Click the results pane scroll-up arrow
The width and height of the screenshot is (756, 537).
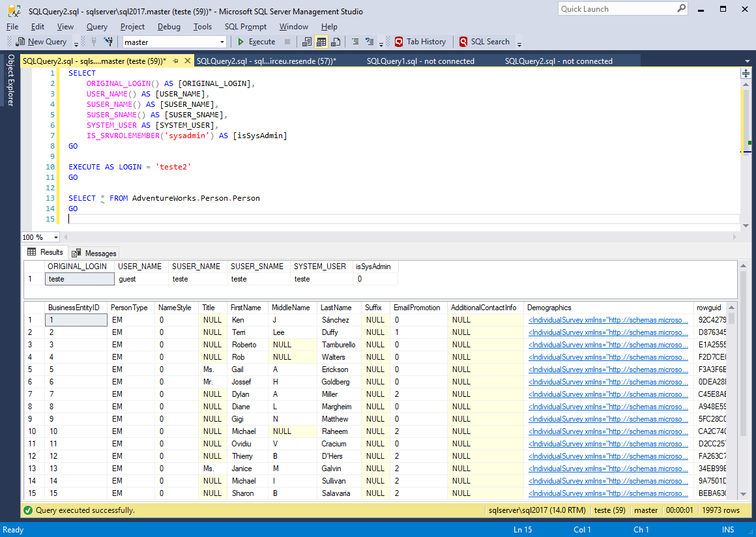pos(744,266)
